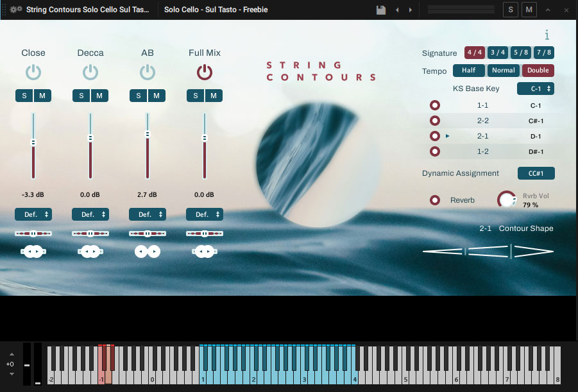Set tempo to Normal

coord(504,71)
